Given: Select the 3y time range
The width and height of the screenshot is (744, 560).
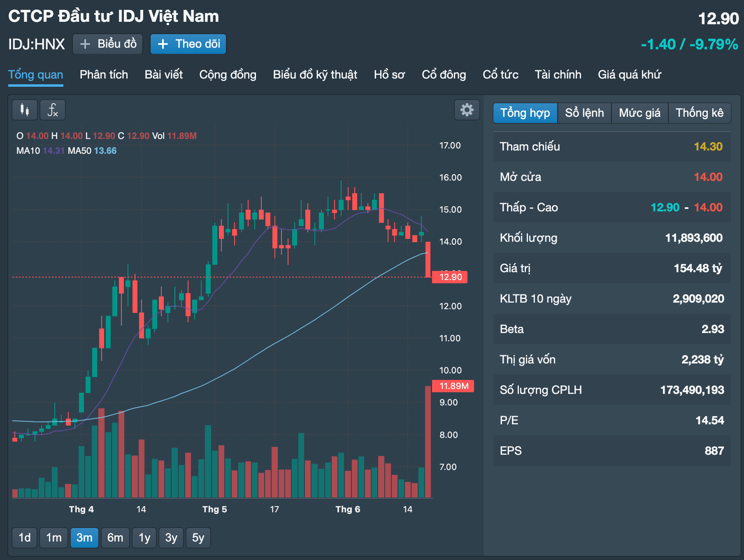Looking at the screenshot, I should (x=171, y=538).
